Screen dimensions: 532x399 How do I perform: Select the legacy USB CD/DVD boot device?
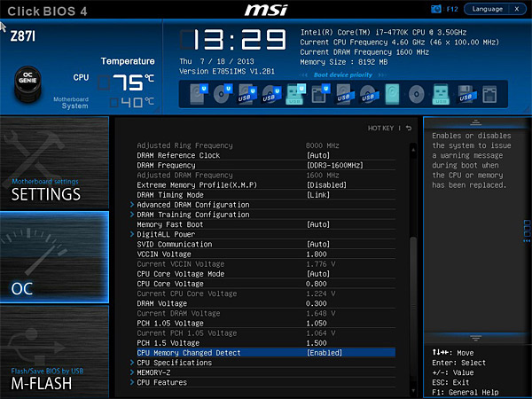[x=369, y=94]
